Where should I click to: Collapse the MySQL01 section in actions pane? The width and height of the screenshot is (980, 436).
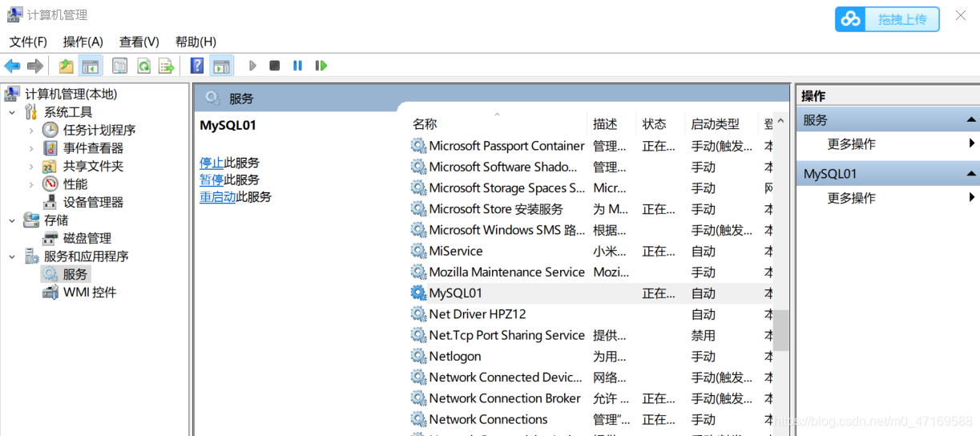pos(971,174)
